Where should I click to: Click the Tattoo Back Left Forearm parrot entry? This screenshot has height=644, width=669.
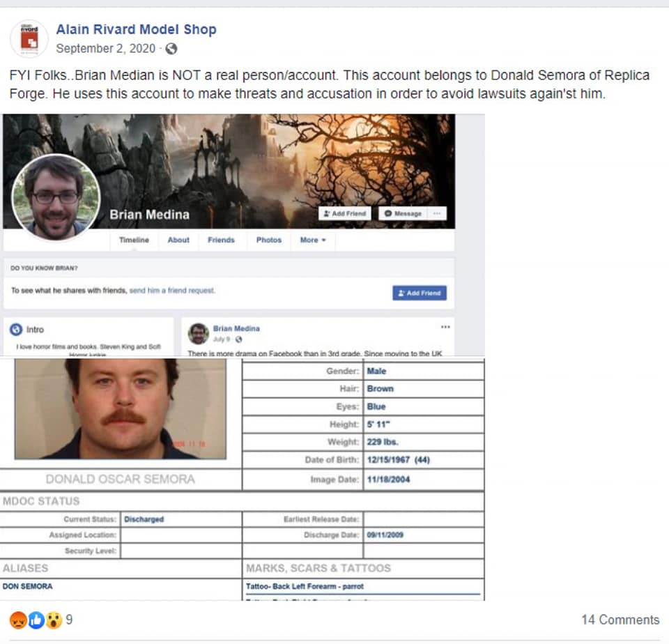pyautogui.click(x=305, y=586)
